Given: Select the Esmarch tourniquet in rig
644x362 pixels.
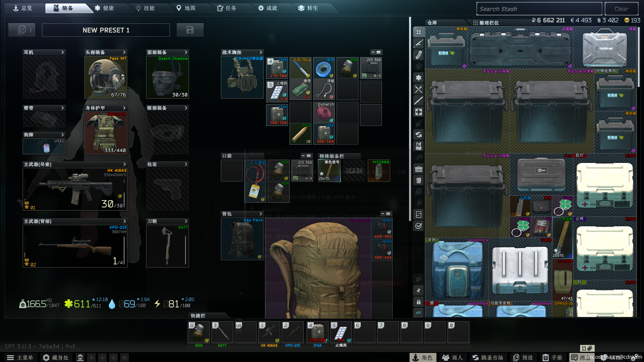Looking at the screenshot, I should 324,112.
